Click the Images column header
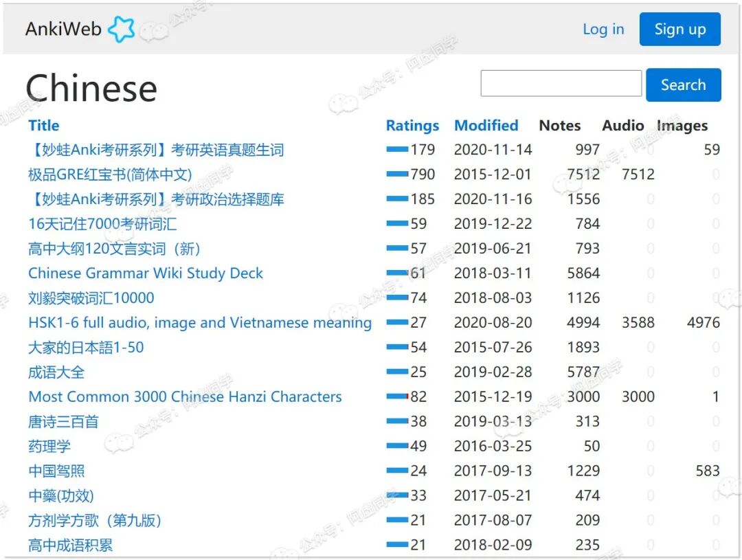 682,126
